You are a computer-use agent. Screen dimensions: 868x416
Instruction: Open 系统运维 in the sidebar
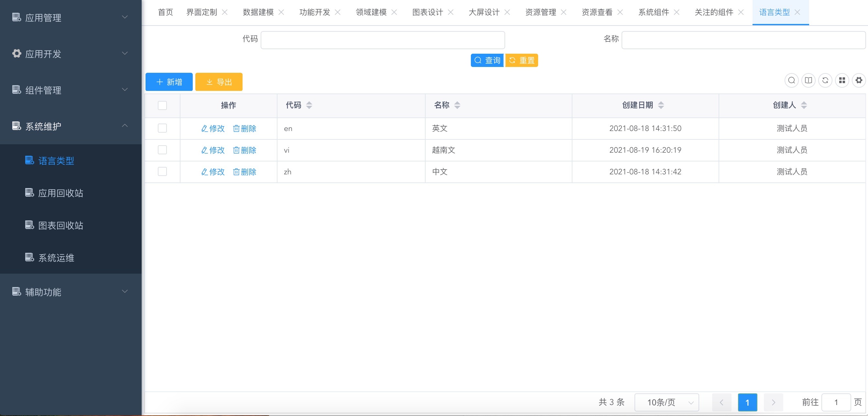coord(71,257)
